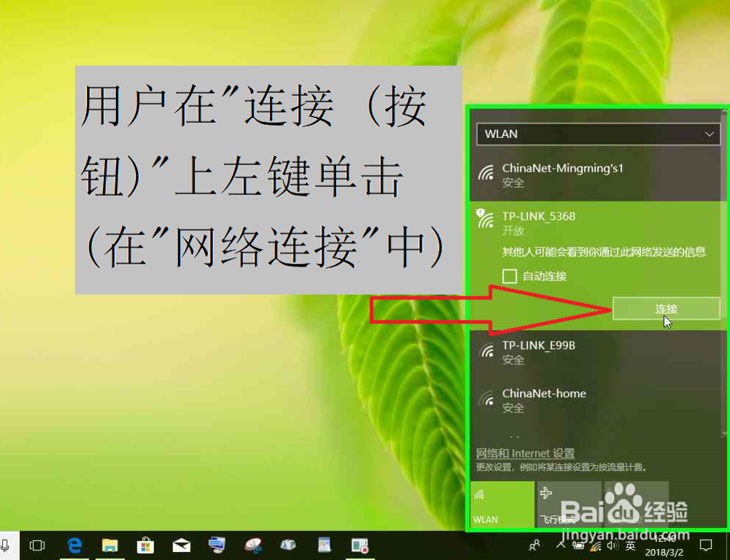This screenshot has width=730, height=560.
Task: Toggle the WLAN quick action tile off
Action: 502,504
